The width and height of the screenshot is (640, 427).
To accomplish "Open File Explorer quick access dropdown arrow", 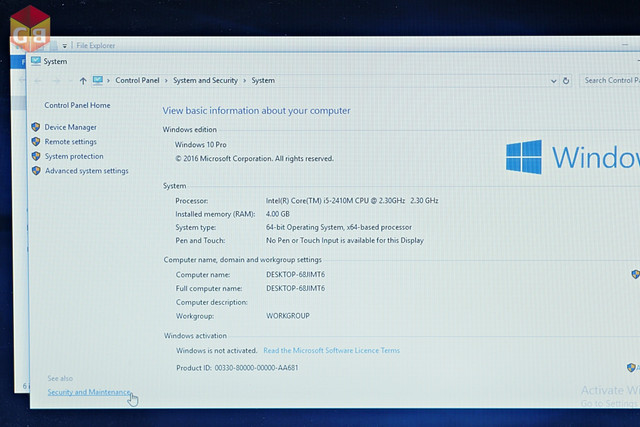I will [x=64, y=46].
